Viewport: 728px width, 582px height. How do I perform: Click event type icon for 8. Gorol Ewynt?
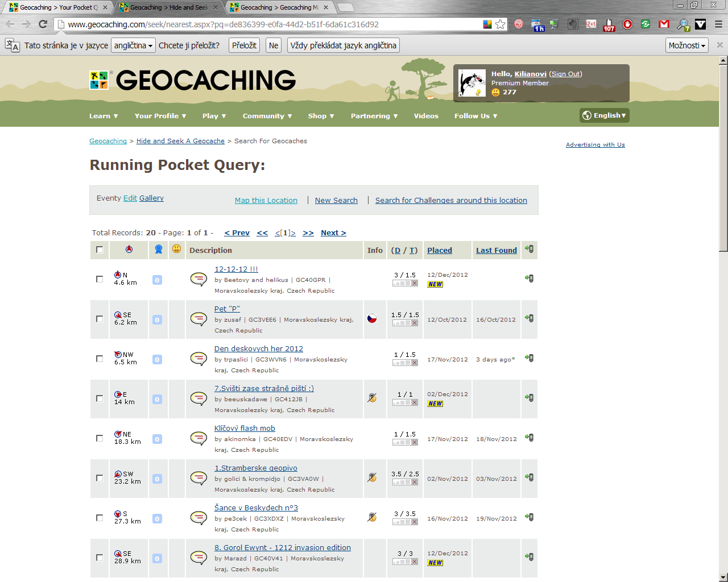[x=198, y=558]
